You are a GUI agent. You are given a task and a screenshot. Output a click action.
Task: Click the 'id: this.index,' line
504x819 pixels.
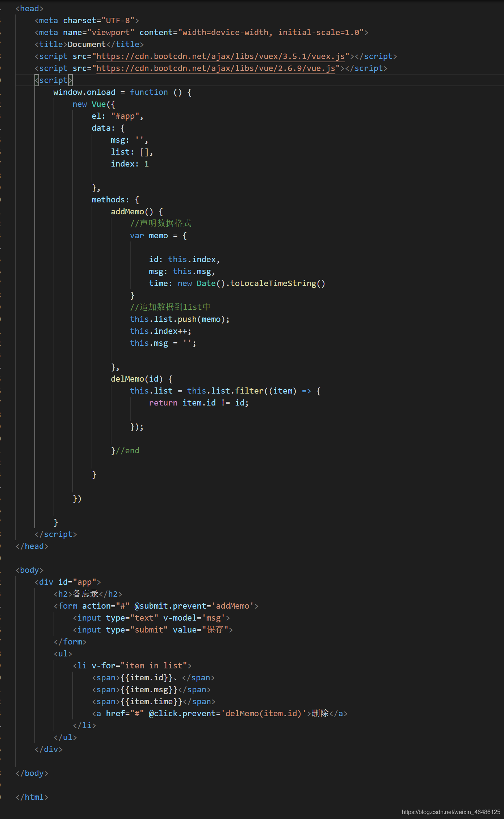(x=185, y=260)
